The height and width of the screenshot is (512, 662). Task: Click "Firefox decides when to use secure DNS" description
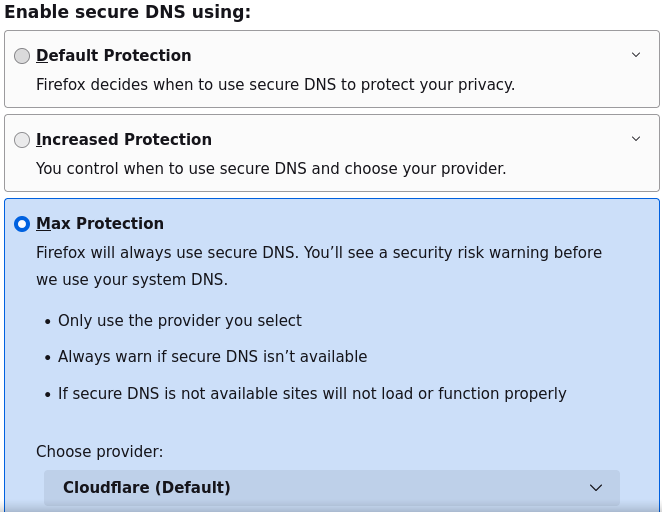click(x=275, y=85)
